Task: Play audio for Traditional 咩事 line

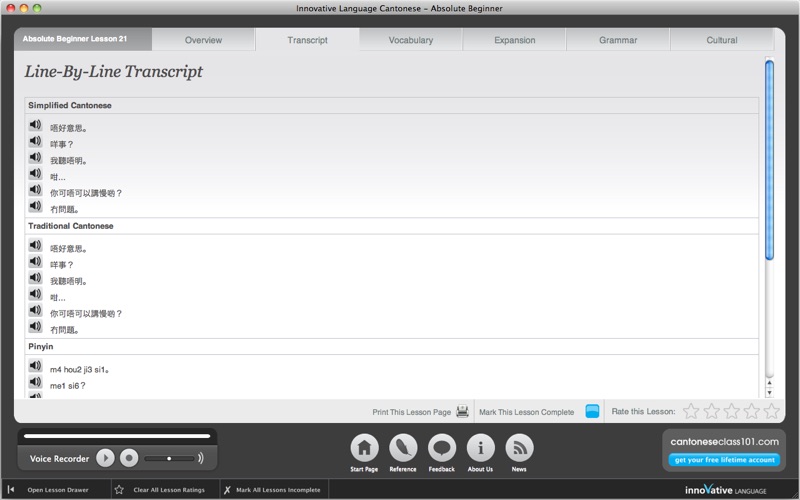Action: tap(35, 261)
